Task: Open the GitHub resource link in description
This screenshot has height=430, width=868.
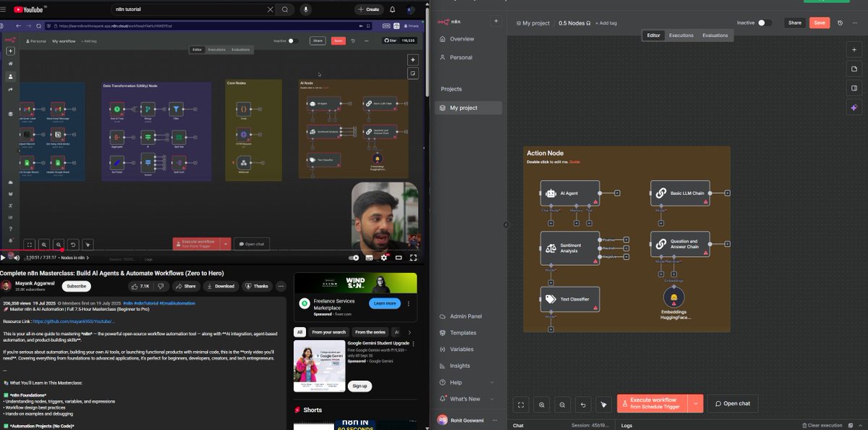Action: click(x=74, y=321)
